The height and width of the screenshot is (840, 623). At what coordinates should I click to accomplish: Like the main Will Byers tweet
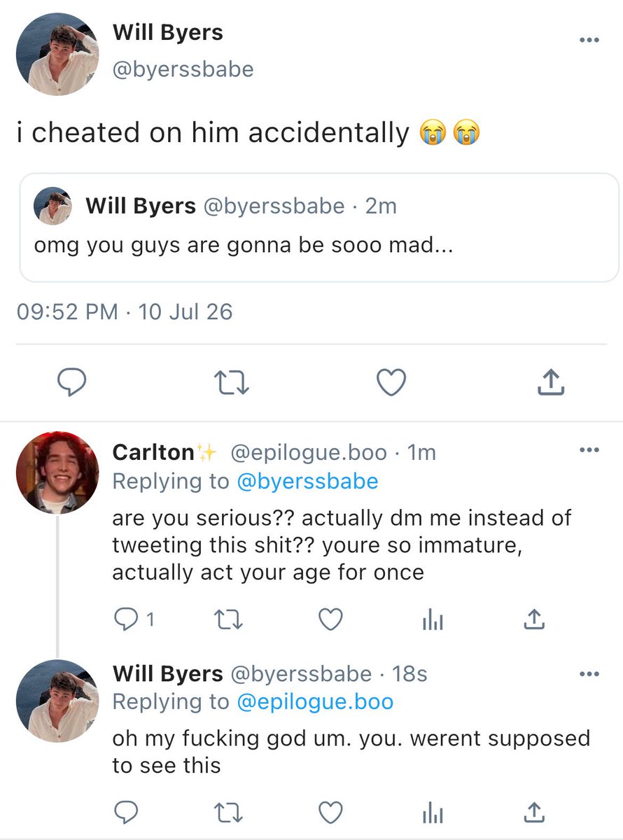(391, 382)
